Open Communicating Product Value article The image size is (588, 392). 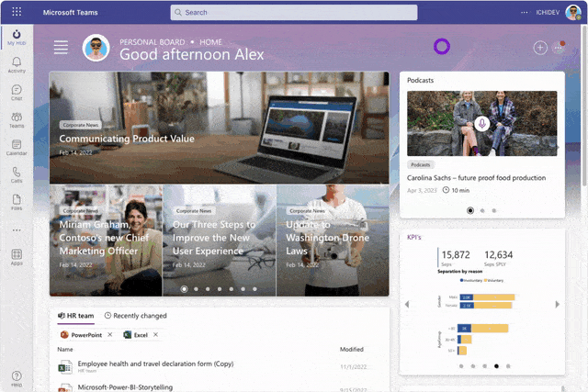pos(127,139)
